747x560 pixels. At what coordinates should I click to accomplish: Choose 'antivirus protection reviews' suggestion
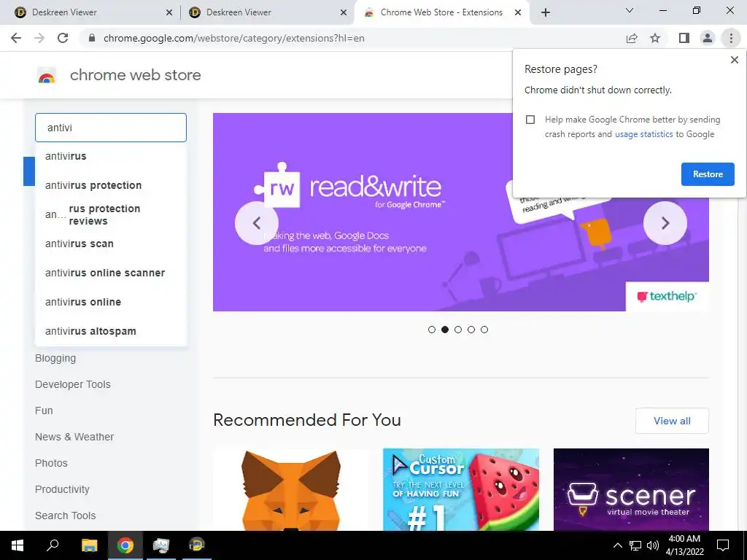click(111, 215)
